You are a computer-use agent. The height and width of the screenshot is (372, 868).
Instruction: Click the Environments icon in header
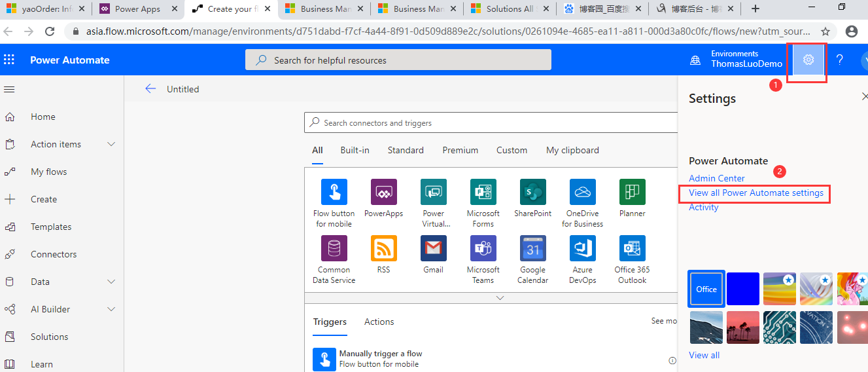[x=695, y=60]
